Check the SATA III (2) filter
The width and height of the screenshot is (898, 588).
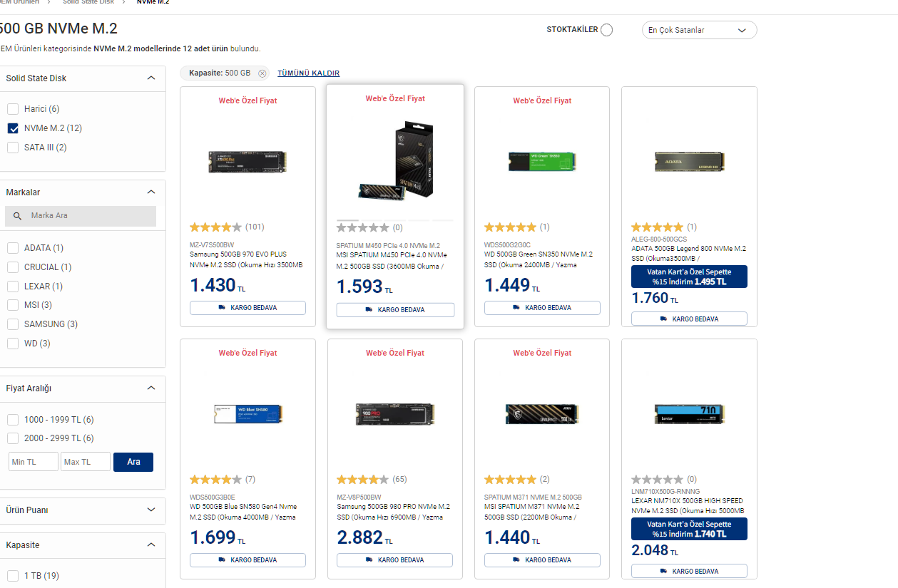(x=13, y=148)
